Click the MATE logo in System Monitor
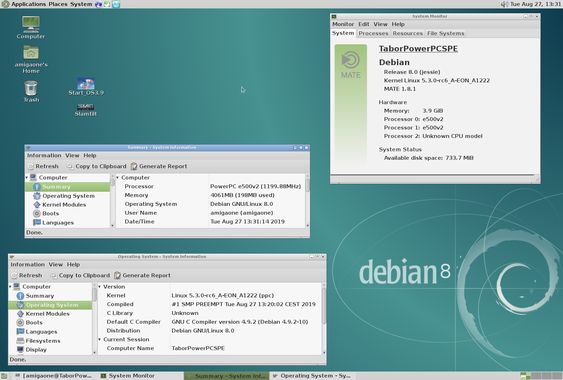Viewport: 563px width, 380px height. pyautogui.click(x=350, y=65)
